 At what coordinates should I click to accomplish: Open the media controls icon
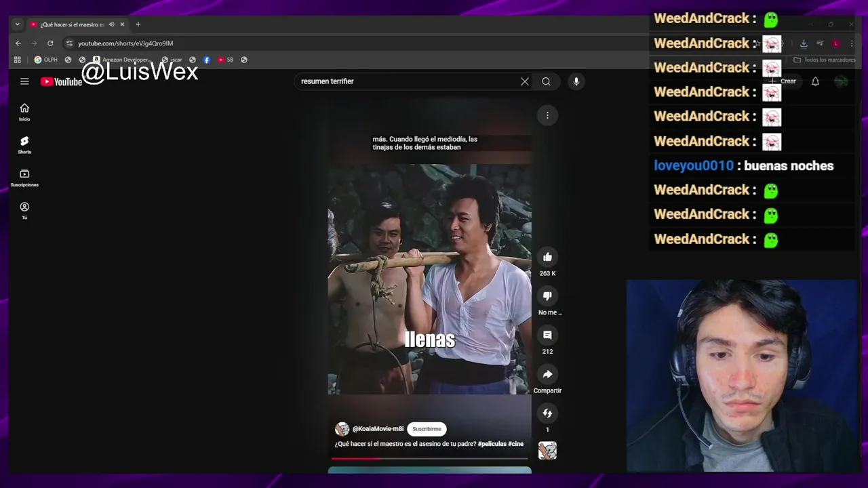[820, 43]
